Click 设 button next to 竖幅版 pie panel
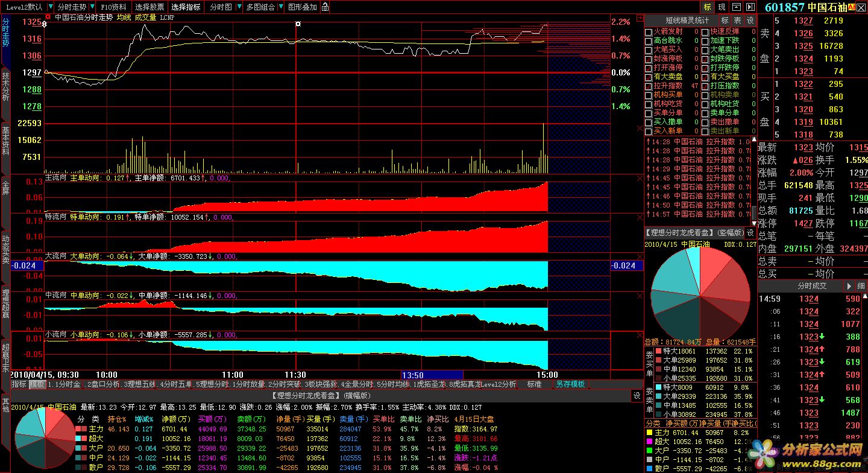 pos(750,232)
